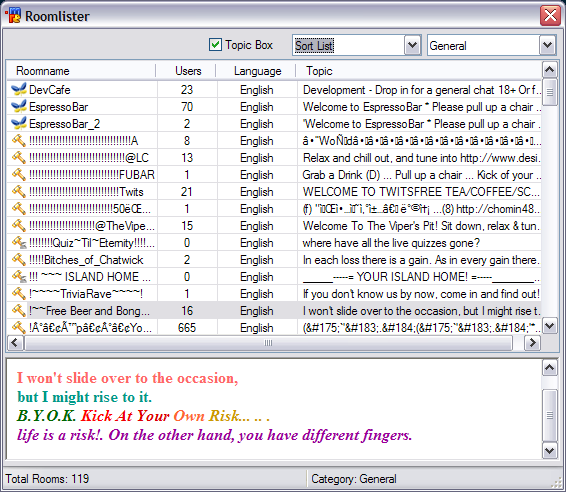Click the Roomlister app icon in title bar
This screenshot has height=492, width=566.
pyautogui.click(x=13, y=16)
